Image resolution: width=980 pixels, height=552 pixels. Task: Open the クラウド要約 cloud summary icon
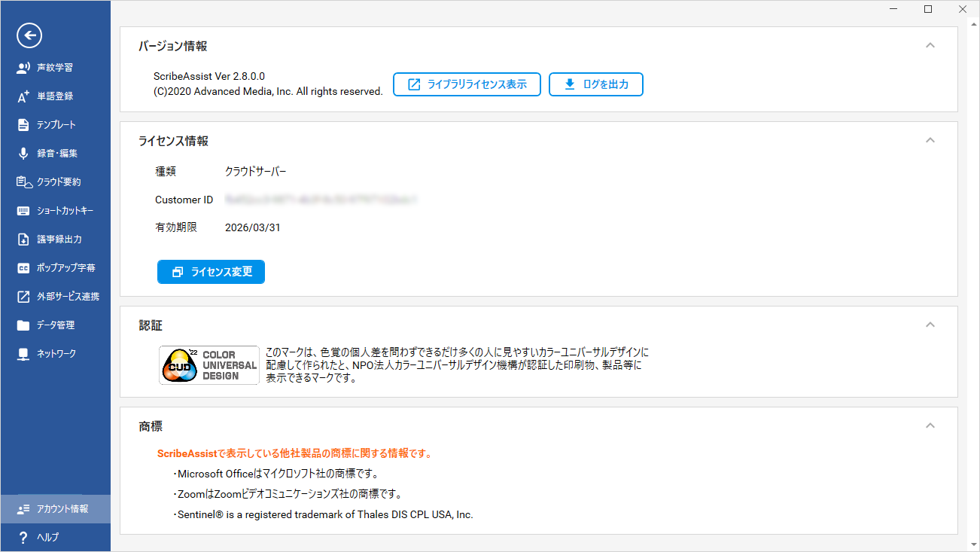tap(23, 182)
